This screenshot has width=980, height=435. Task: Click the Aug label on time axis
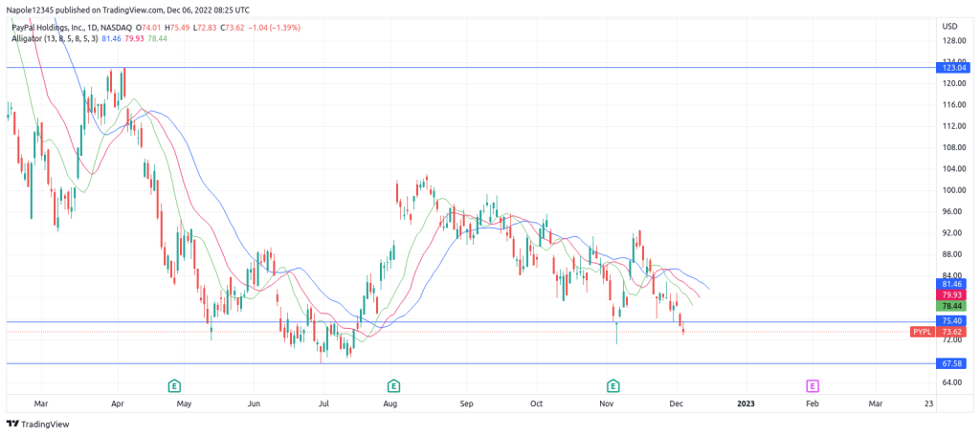(x=390, y=403)
